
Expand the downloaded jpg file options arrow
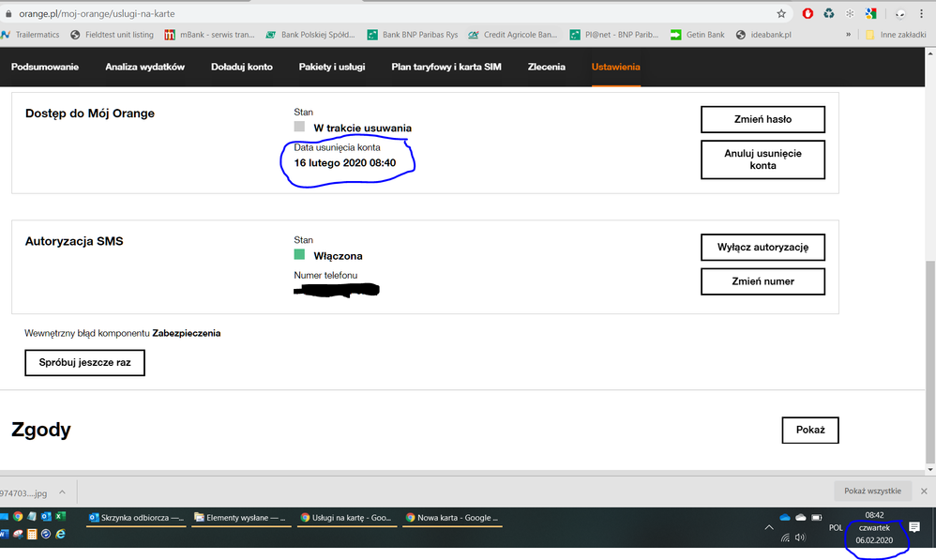pos(62,492)
